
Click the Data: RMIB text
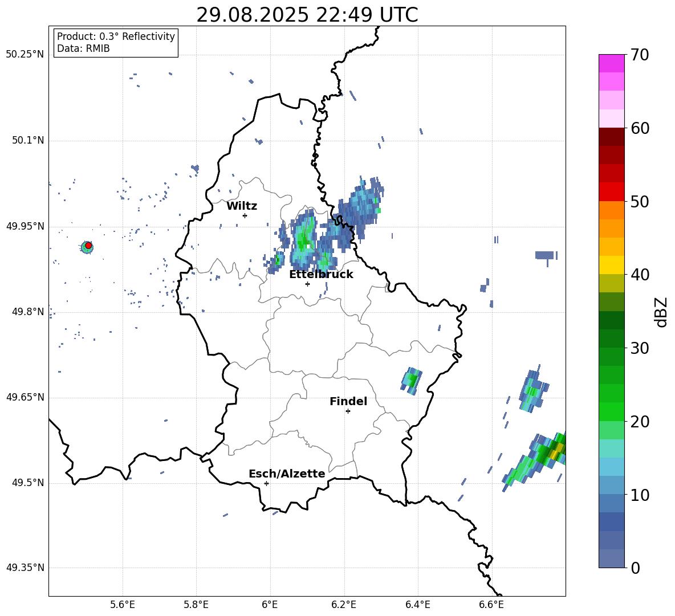coord(83,48)
